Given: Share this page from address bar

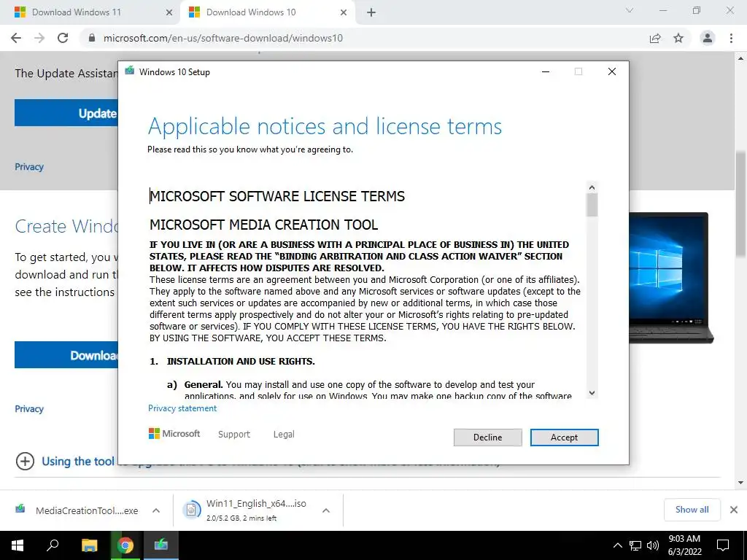Looking at the screenshot, I should coord(655,38).
